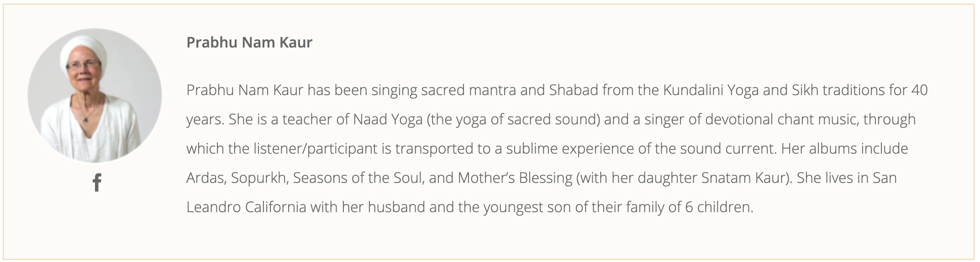
Task: Click the necklace pendant in the portrait
Action: pos(85,120)
